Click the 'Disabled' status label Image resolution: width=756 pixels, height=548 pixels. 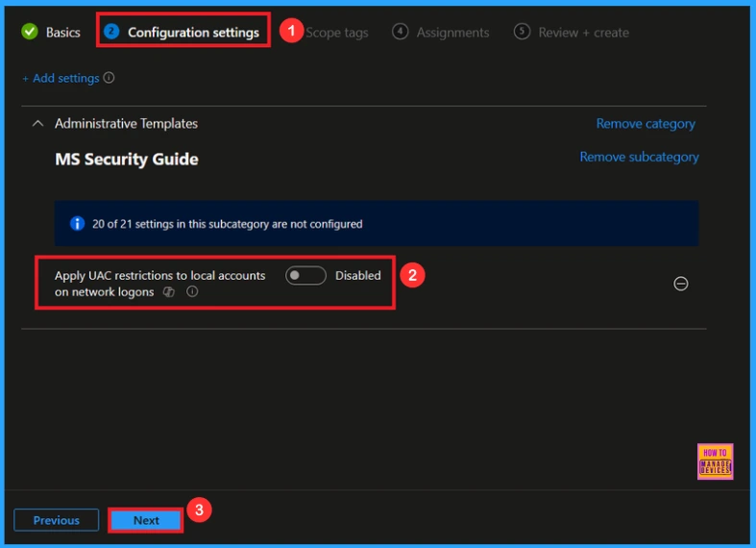[357, 276]
